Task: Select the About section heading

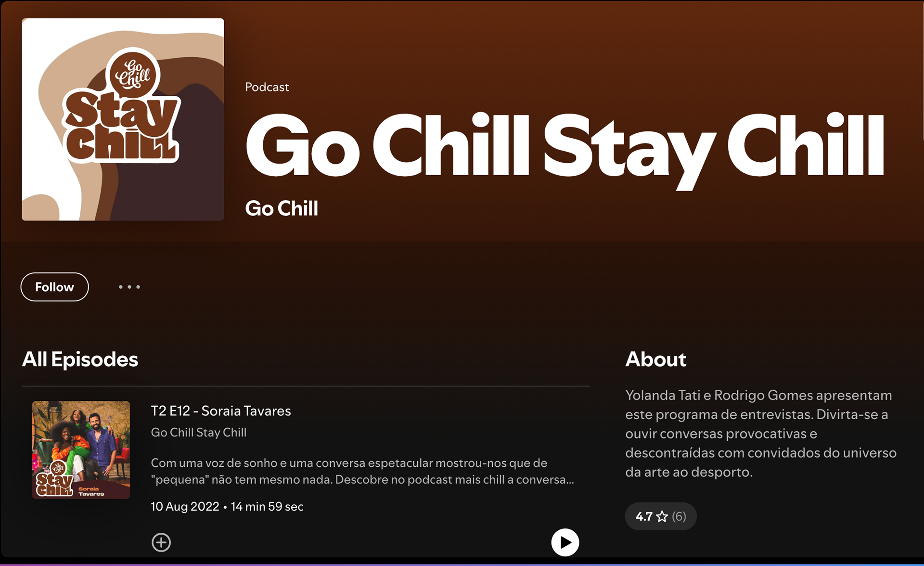Action: pyautogui.click(x=655, y=360)
